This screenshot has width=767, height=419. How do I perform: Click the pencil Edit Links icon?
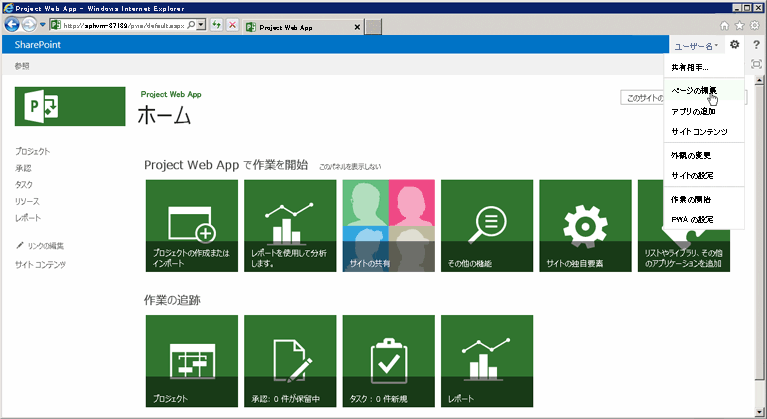click(20, 245)
